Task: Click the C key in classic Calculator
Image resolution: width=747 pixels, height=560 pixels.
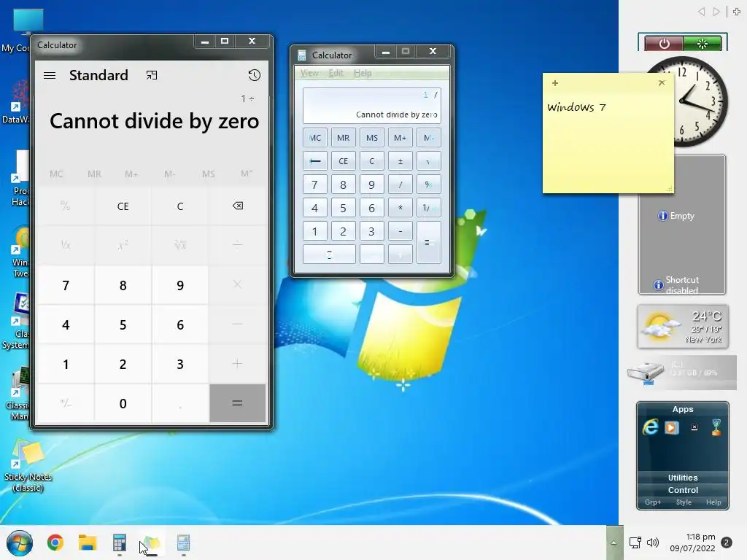Action: coord(371,161)
